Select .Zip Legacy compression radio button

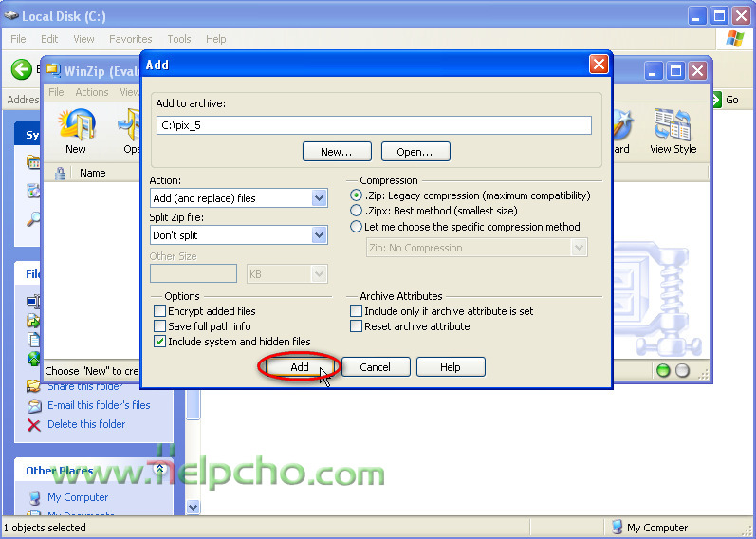coord(356,195)
